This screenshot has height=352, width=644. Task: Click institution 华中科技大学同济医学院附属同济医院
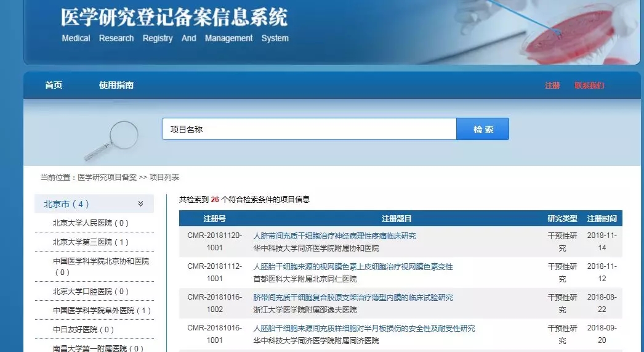[316, 341]
